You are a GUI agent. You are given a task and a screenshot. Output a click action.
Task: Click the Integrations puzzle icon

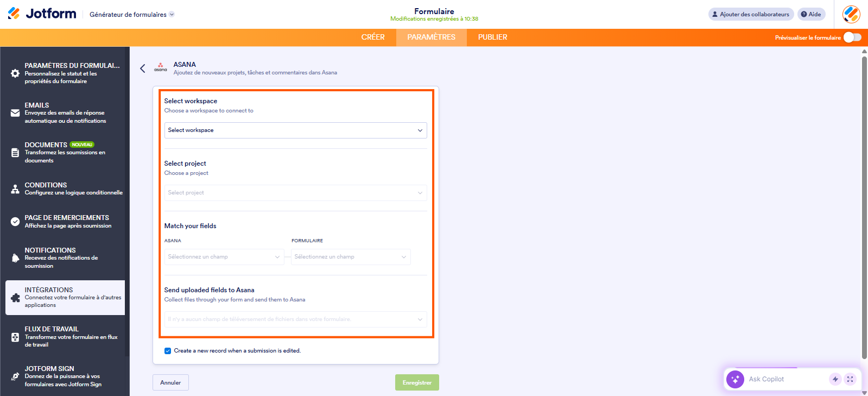tap(15, 298)
